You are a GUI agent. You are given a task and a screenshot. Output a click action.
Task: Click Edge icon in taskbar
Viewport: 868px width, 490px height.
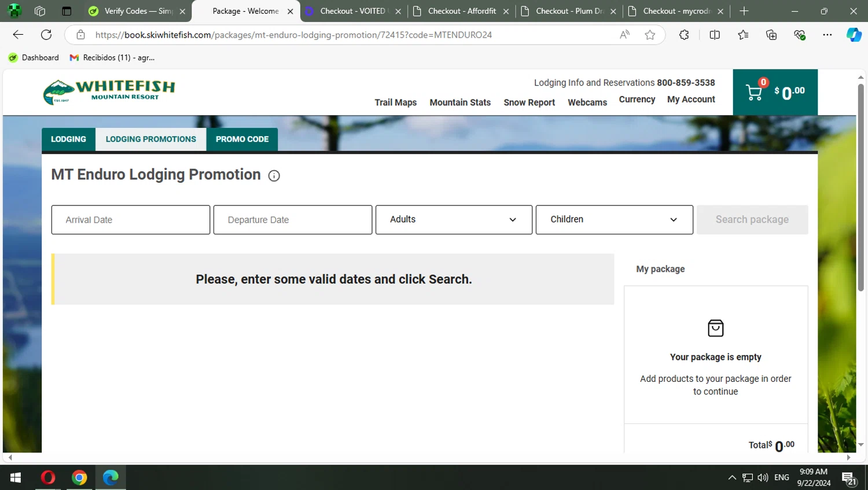[x=111, y=477]
